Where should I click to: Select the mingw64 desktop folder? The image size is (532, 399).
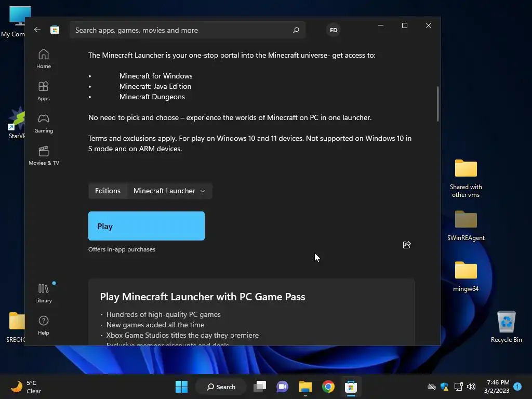pyautogui.click(x=466, y=276)
